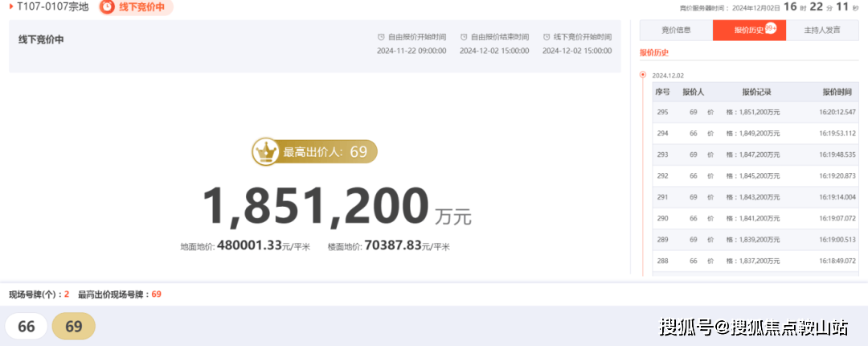The height and width of the screenshot is (346, 868).
Task: Click the 线下竞价中 status badge
Action: point(136,7)
